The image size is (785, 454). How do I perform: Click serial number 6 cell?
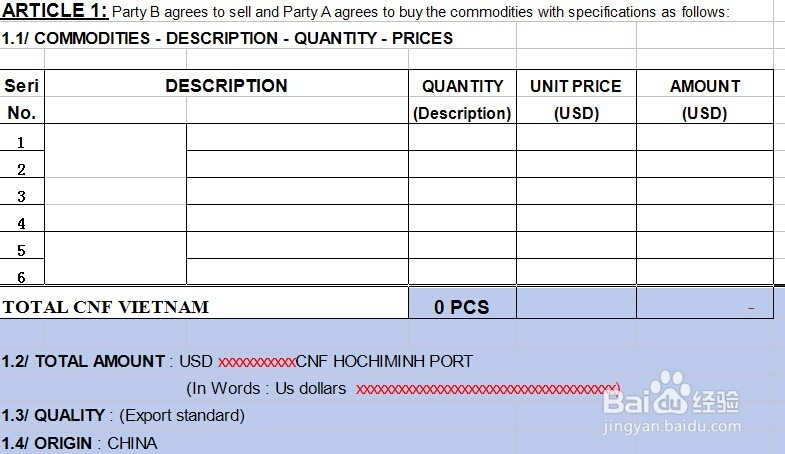click(x=22, y=277)
